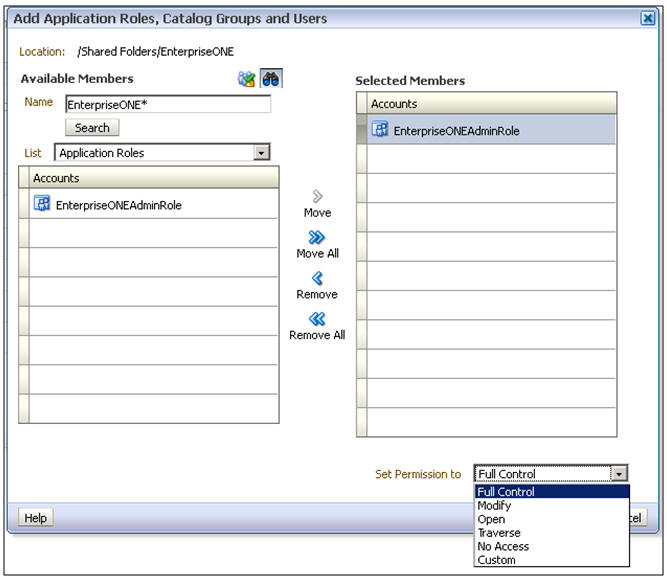The height and width of the screenshot is (578, 667).
Task: Select Custom permission option
Action: pos(552,560)
